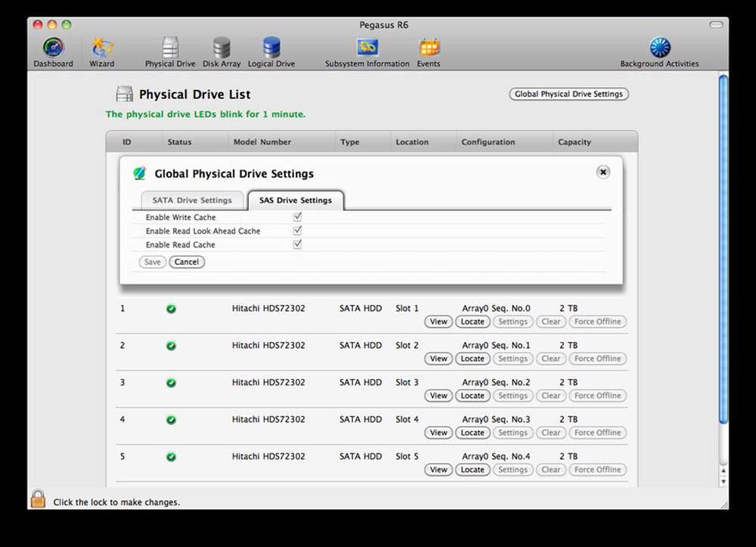The image size is (756, 547).
Task: Click the scrollbar down arrow
Action: (x=723, y=481)
